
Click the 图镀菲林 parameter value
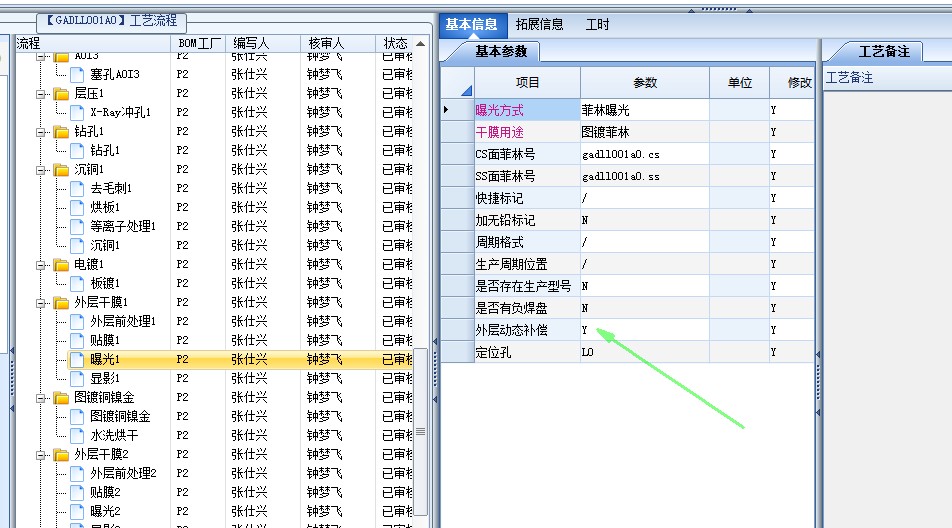pos(645,132)
